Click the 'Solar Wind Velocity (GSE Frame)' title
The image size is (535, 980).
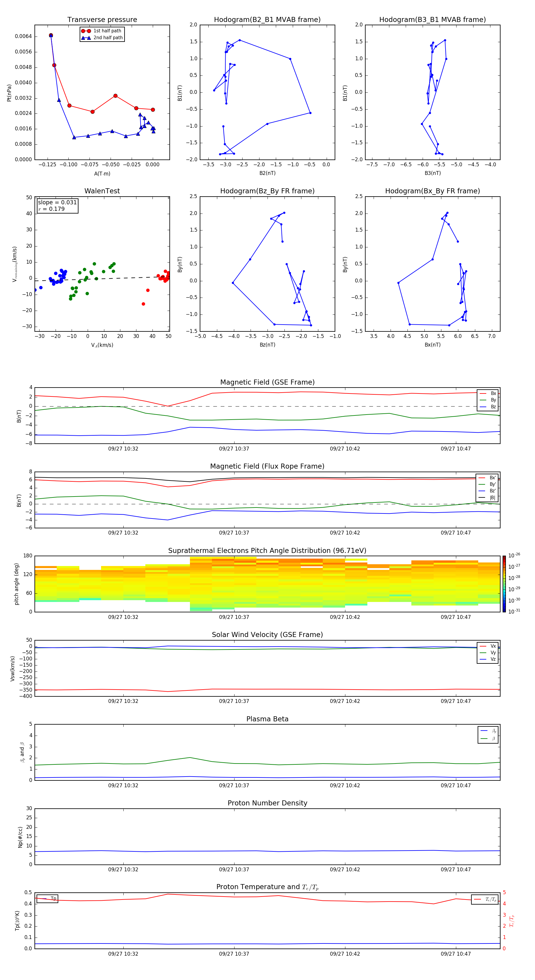point(267,635)
